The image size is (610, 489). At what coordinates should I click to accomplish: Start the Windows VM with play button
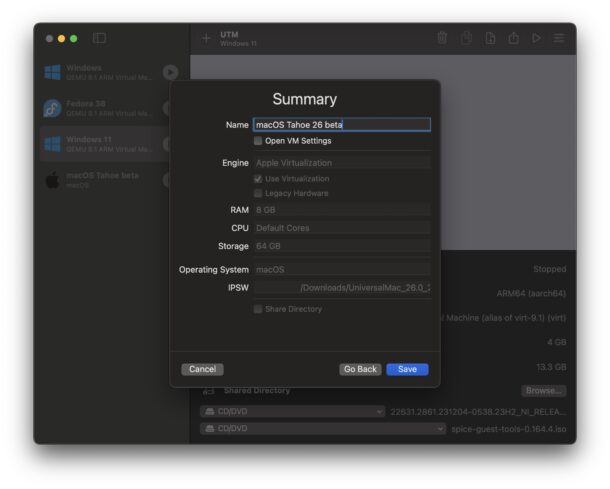(x=170, y=72)
